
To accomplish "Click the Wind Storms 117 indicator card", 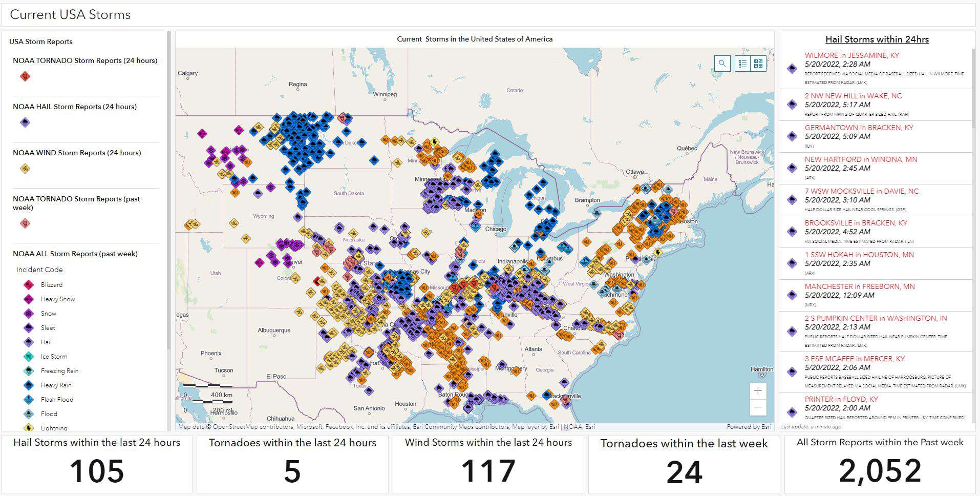I will 488,464.
